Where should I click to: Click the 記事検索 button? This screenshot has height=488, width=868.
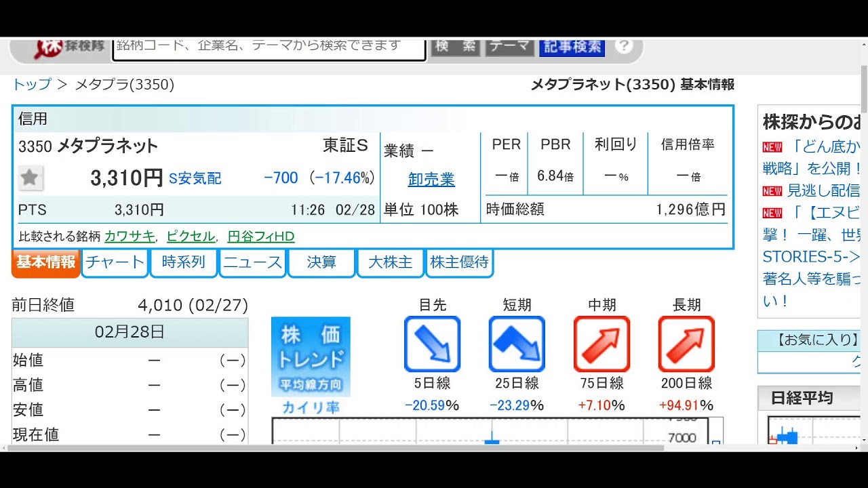(572, 46)
